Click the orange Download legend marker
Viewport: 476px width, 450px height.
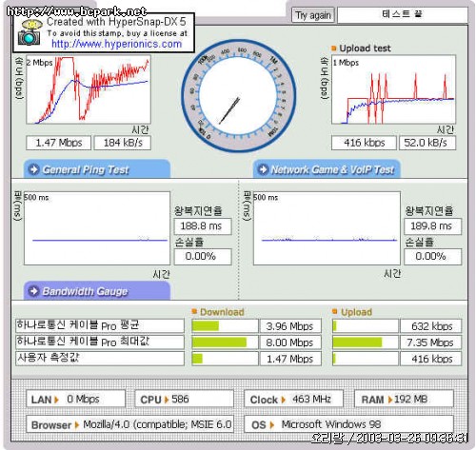tap(194, 311)
